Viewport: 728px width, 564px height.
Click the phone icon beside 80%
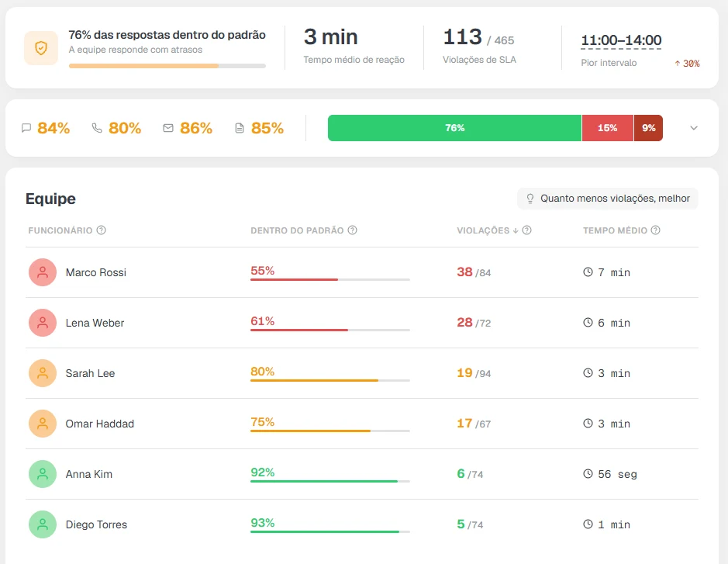click(x=97, y=128)
